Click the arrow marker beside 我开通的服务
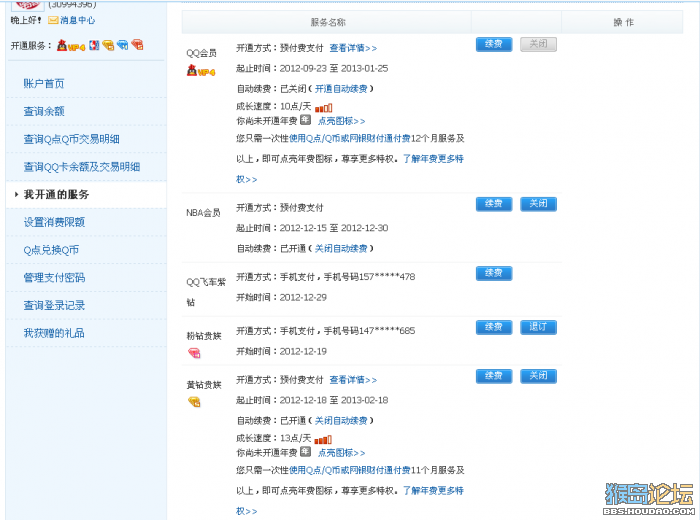The height and width of the screenshot is (520, 700). tap(16, 195)
